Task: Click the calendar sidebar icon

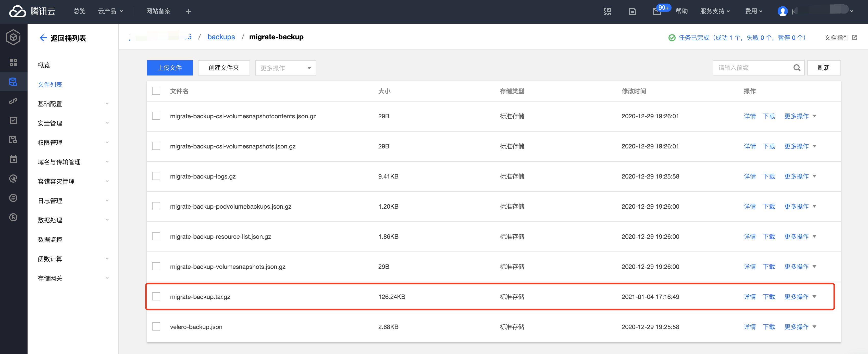Action: tap(13, 159)
